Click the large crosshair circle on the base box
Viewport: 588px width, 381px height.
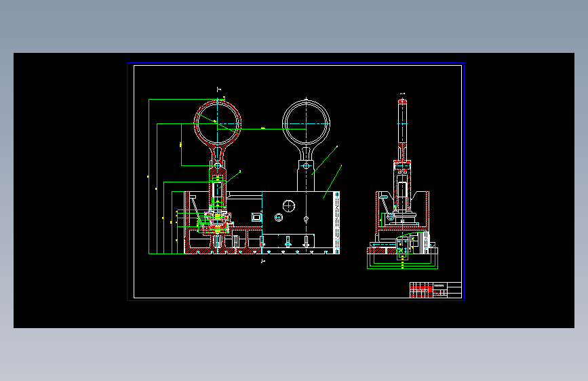pyautogui.click(x=289, y=206)
